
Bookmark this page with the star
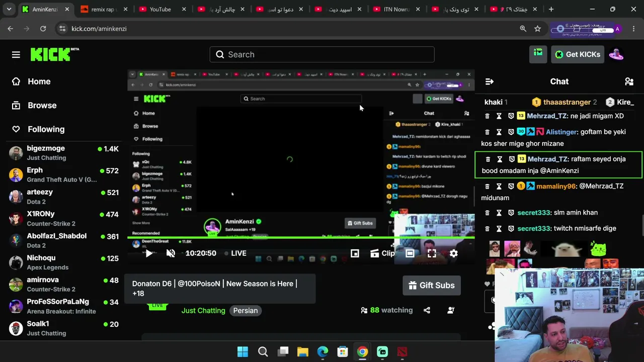[x=537, y=29]
